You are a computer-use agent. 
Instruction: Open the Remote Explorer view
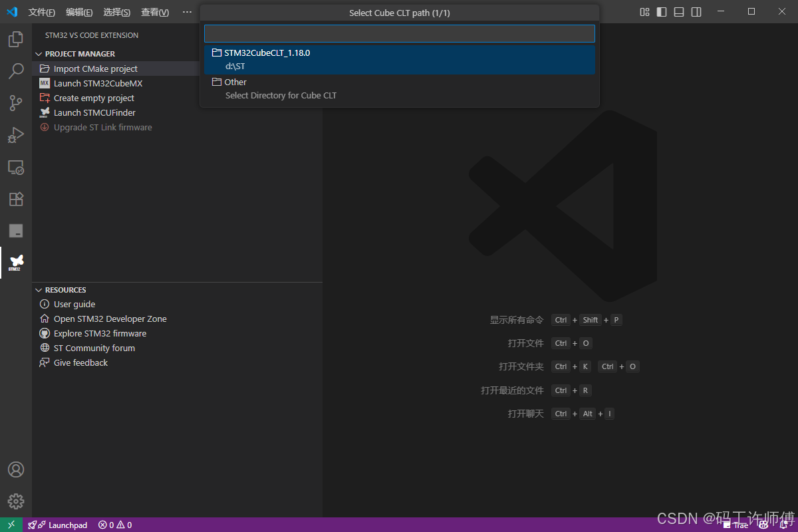[x=16, y=167]
